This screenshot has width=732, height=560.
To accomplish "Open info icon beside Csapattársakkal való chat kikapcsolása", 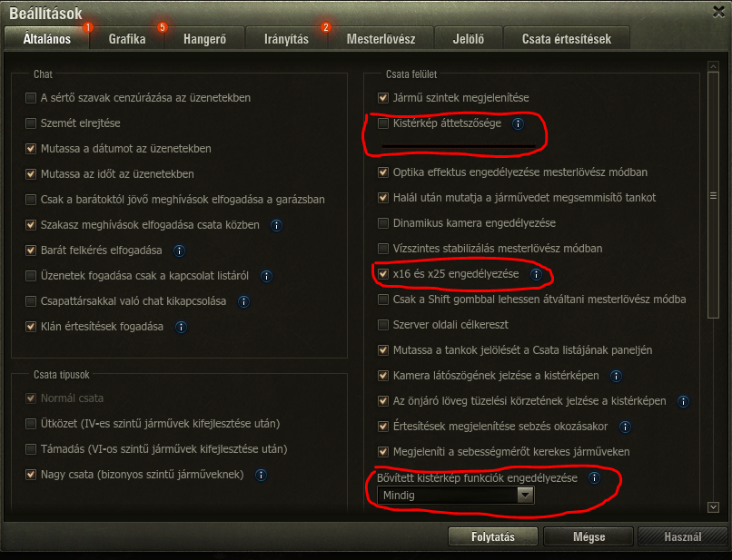I will tap(243, 302).
